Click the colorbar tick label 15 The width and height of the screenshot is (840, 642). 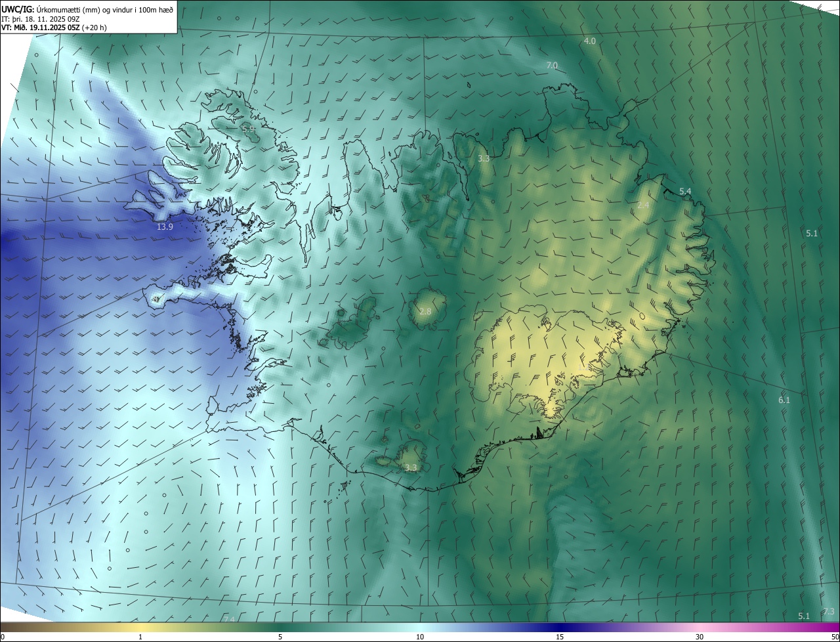click(x=560, y=637)
